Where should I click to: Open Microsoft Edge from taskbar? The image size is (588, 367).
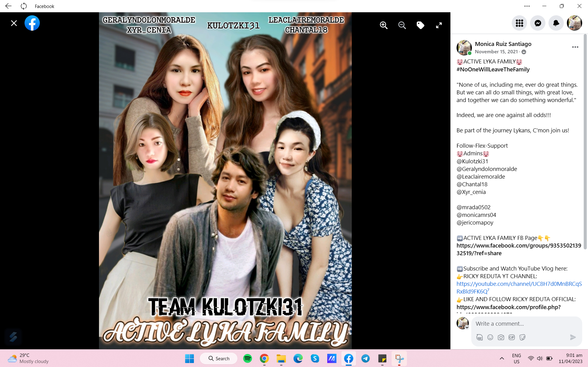298,358
